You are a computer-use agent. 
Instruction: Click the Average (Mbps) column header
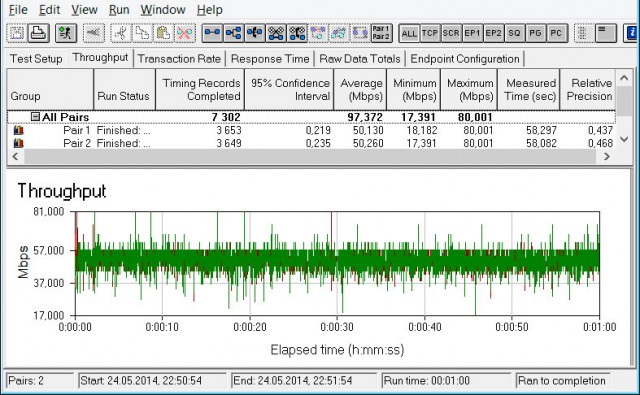(x=360, y=89)
